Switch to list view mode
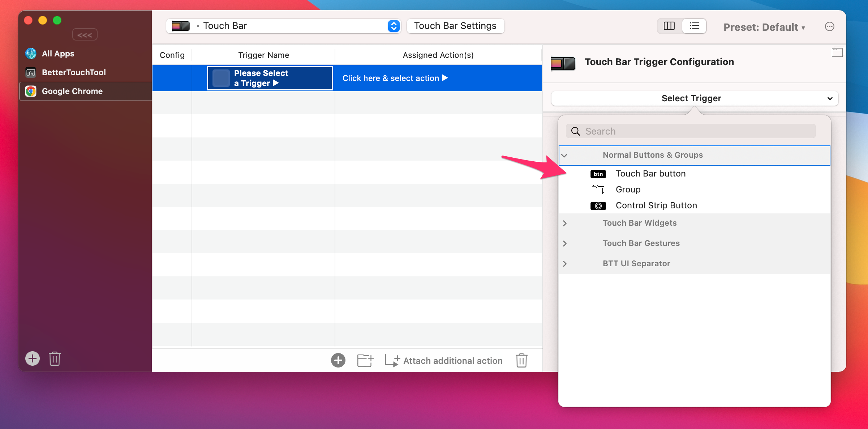The height and width of the screenshot is (429, 868). 694,26
